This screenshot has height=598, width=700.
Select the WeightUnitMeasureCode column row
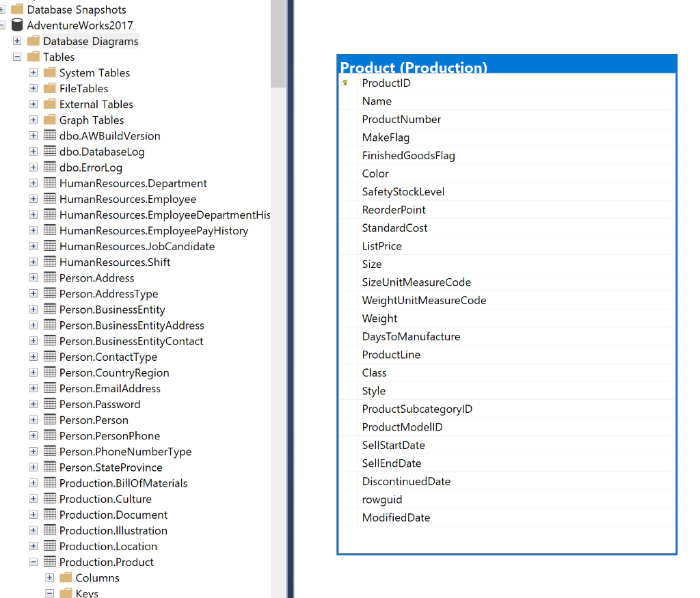click(x=507, y=300)
